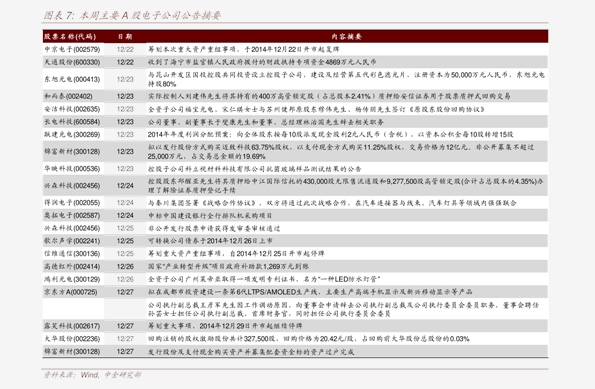Click the 12/27 summary in the last 300128 row
Viewport: 595px width, 389px height.
coord(251,352)
